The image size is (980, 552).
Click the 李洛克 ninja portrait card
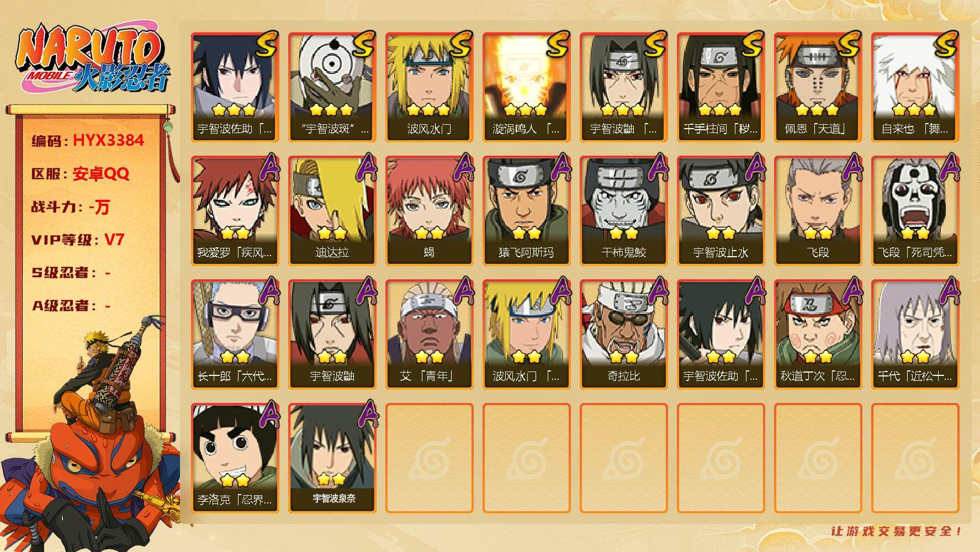coord(235,458)
